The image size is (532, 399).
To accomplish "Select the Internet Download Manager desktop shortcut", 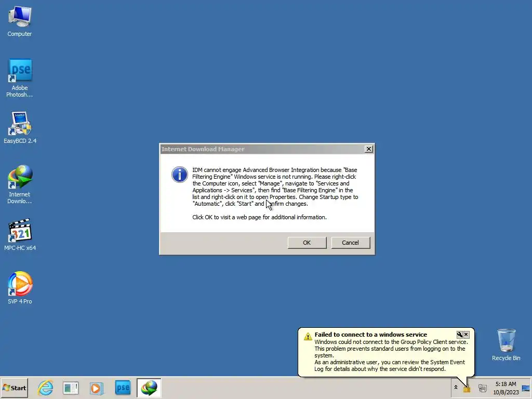I will click(20, 184).
